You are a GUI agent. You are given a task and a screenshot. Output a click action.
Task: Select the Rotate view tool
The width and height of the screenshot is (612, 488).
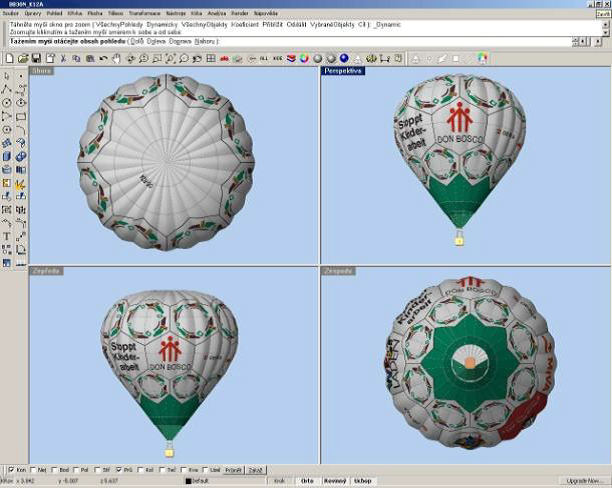pos(130,59)
